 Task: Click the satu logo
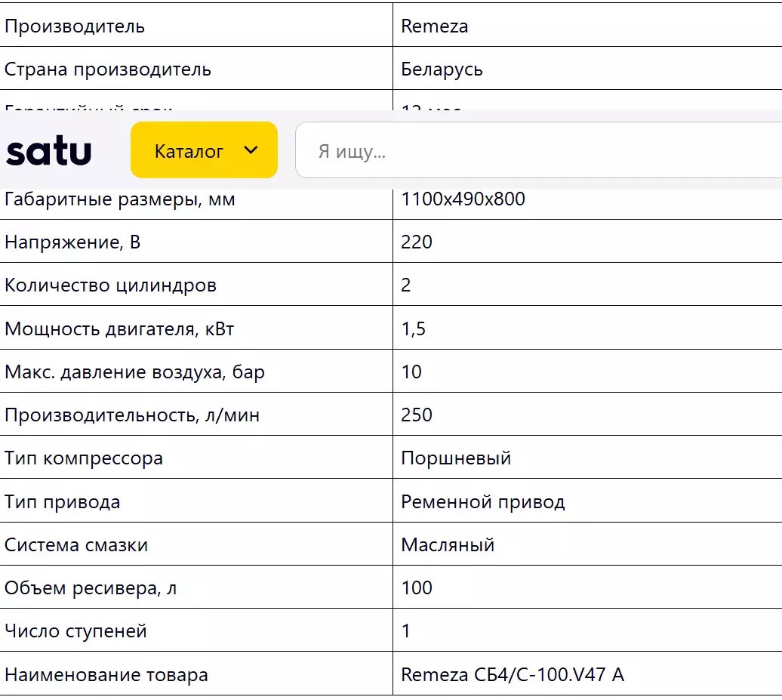[x=49, y=151]
